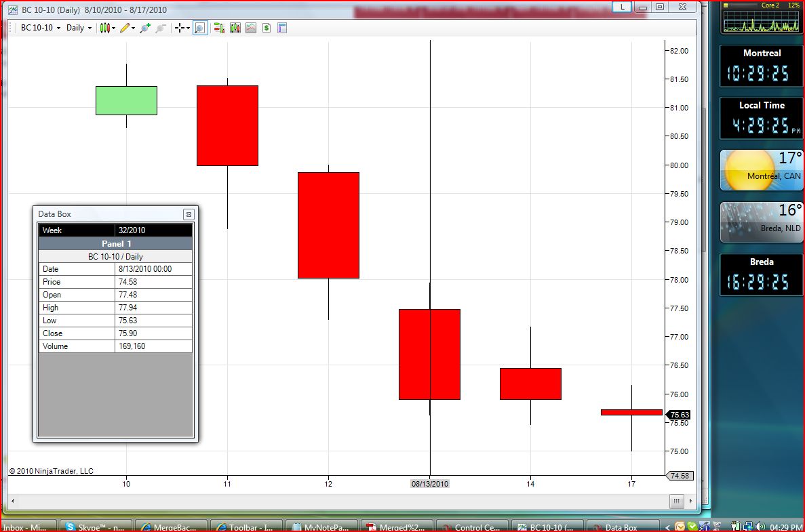Click the horizontal scrollbar thumb
This screenshot has width=805, height=532.
point(676,501)
